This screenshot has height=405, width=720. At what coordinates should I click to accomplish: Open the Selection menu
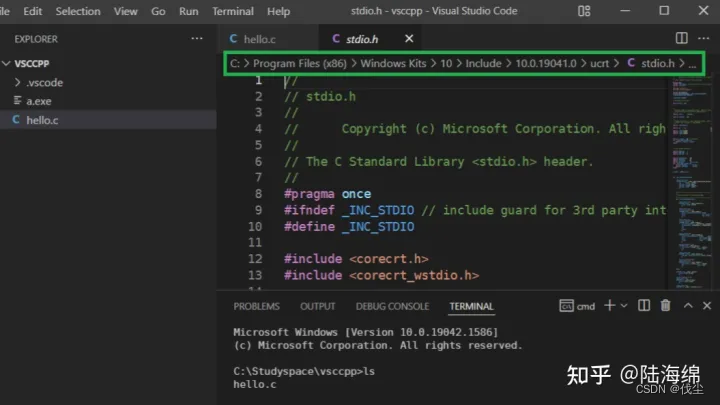(x=78, y=11)
